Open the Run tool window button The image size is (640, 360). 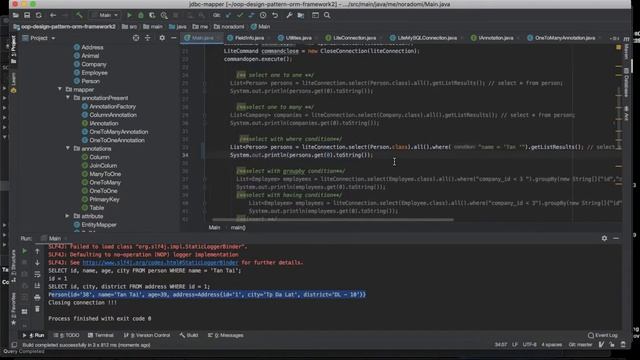[x=34, y=335]
